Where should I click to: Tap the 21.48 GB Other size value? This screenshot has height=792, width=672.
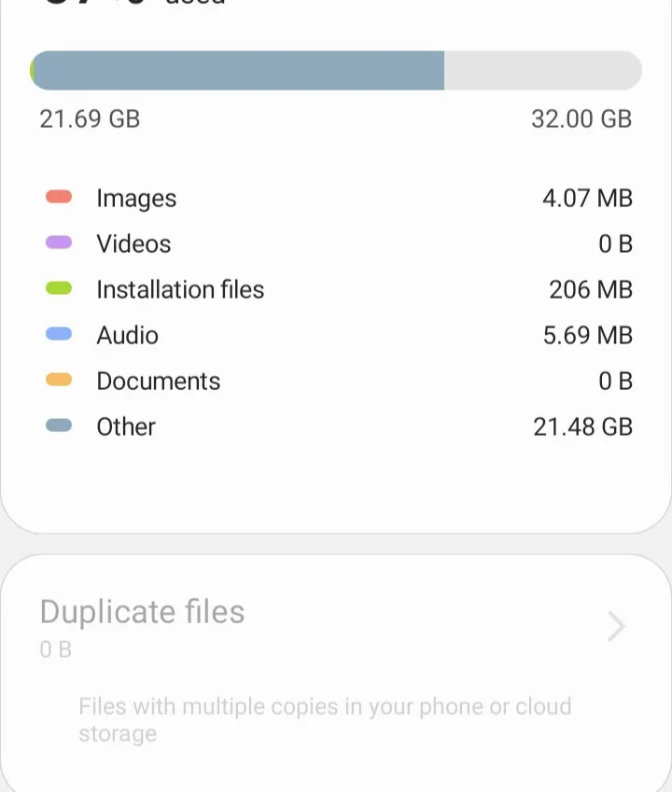(x=582, y=426)
